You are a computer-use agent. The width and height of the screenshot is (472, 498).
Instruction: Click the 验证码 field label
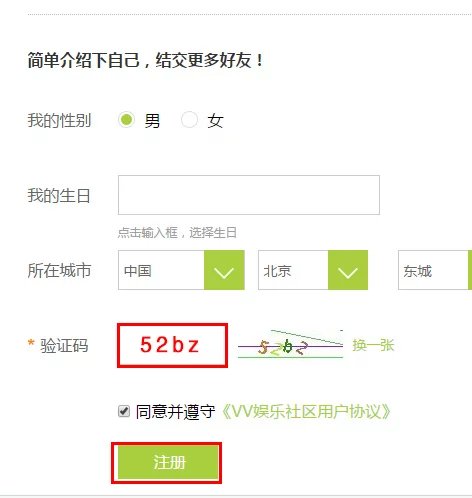tap(64, 345)
